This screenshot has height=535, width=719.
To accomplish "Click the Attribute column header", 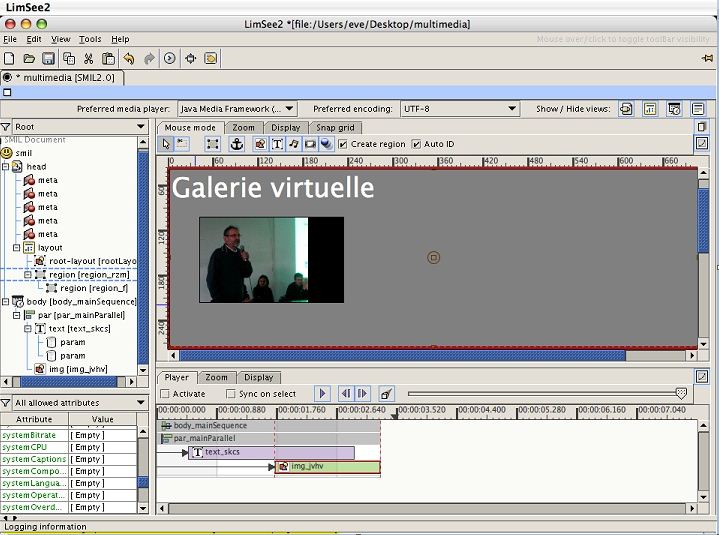I will [34, 419].
